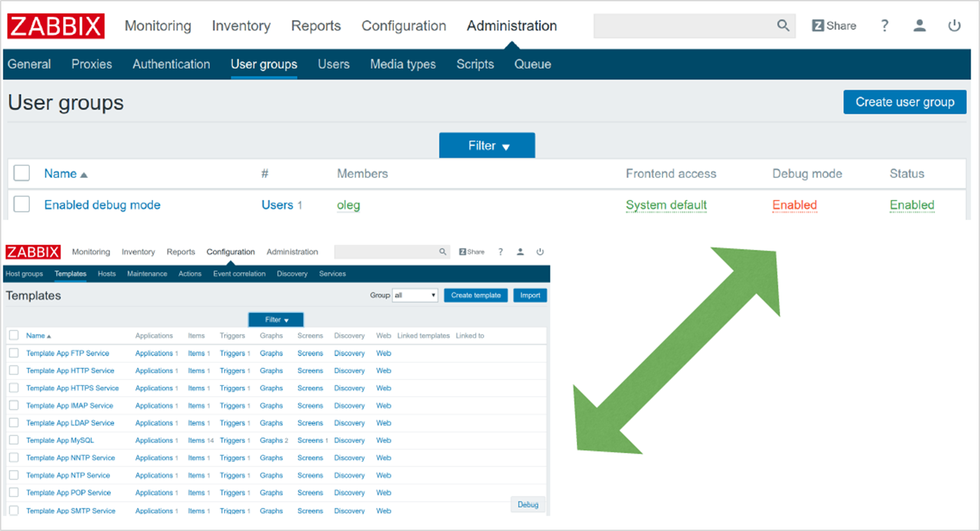The height and width of the screenshot is (531, 980).
Task: Check the Template App HTTP Service row
Action: (x=14, y=371)
